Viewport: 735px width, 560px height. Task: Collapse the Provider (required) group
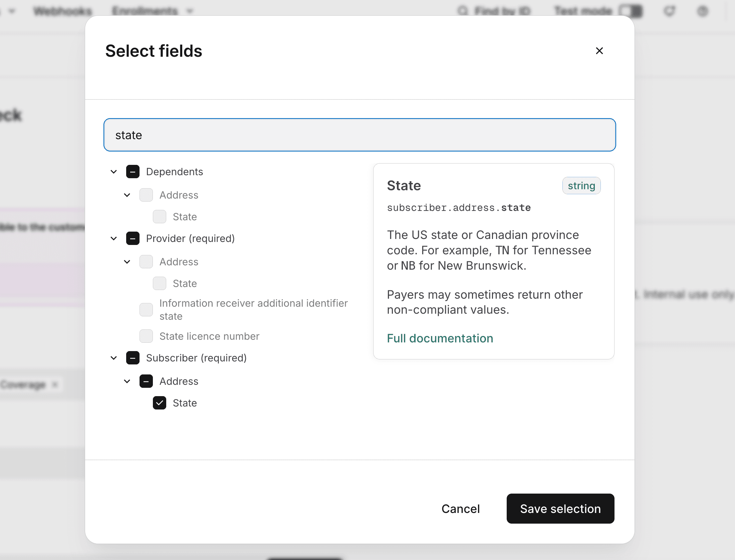pyautogui.click(x=114, y=239)
